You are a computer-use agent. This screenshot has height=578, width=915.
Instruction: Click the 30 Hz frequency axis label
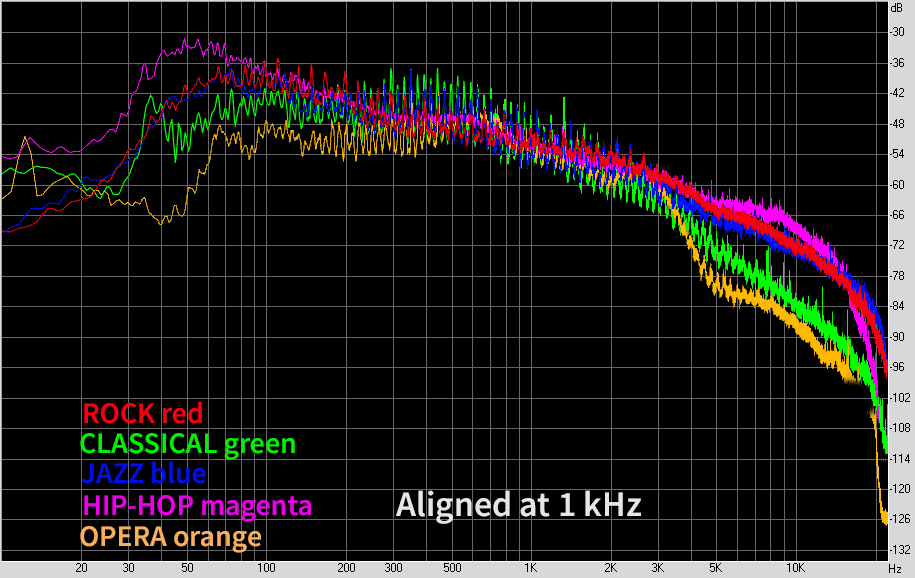pos(128,568)
